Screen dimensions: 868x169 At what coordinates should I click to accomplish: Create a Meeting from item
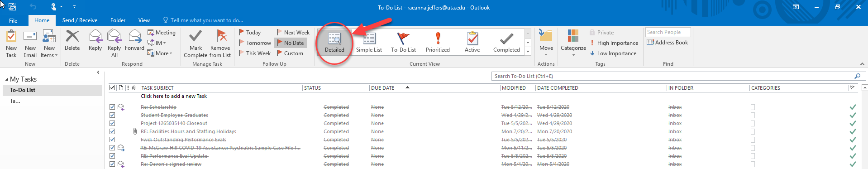pos(161,33)
